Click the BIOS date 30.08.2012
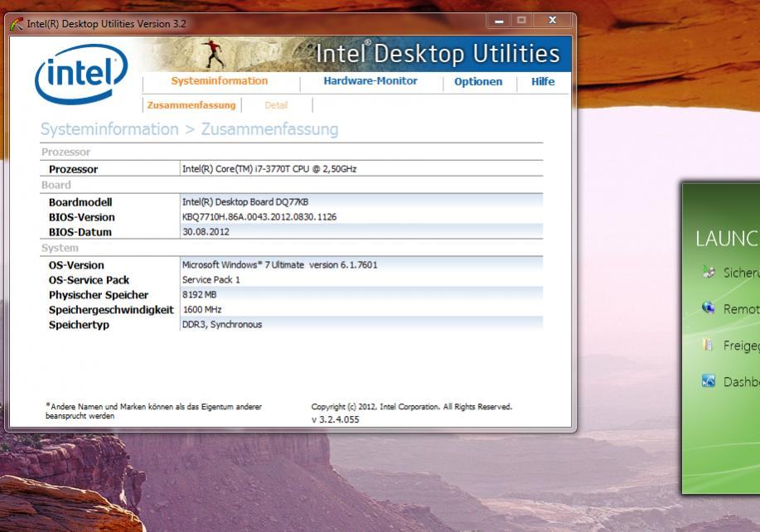The height and width of the screenshot is (532, 760). [206, 231]
